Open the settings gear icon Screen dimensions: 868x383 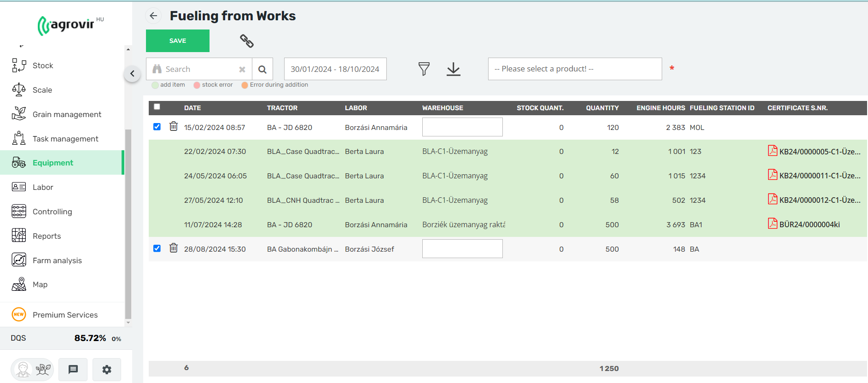point(107,370)
